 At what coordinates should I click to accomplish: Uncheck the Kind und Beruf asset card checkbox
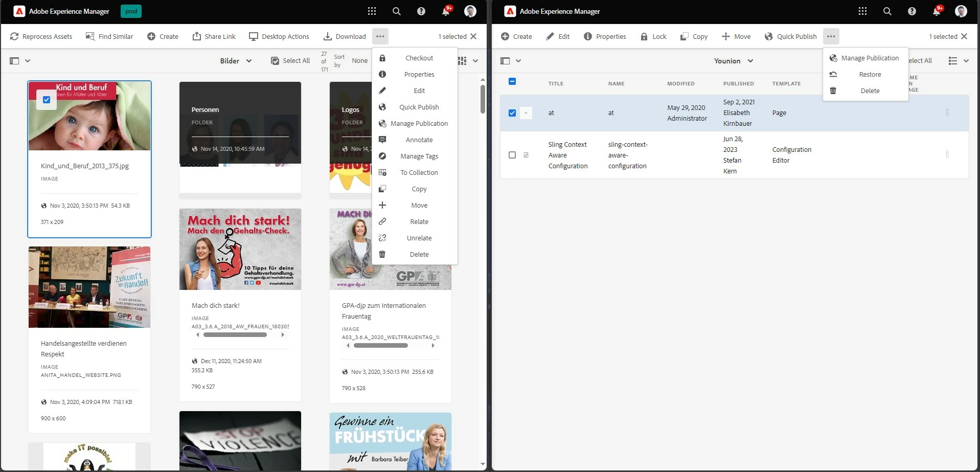coord(47,100)
